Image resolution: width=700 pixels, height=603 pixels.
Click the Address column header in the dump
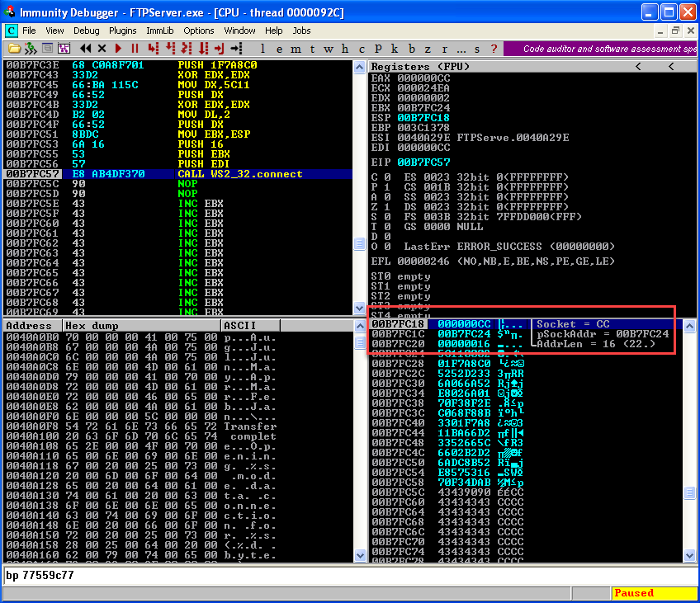coord(32,326)
